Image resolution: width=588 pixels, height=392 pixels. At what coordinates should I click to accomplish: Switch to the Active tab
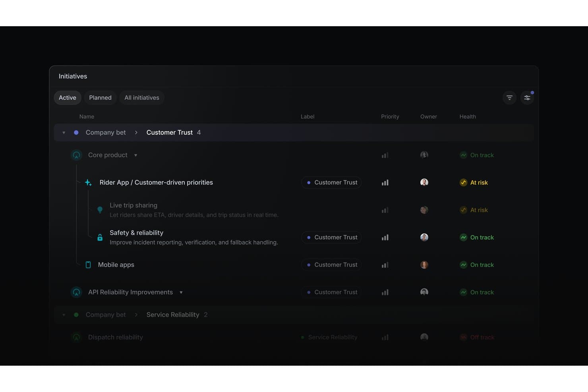[68, 98]
